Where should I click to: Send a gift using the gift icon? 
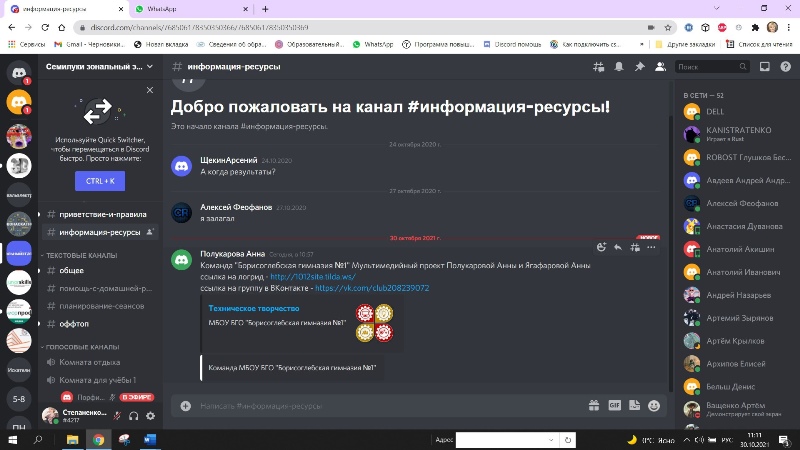click(594, 406)
